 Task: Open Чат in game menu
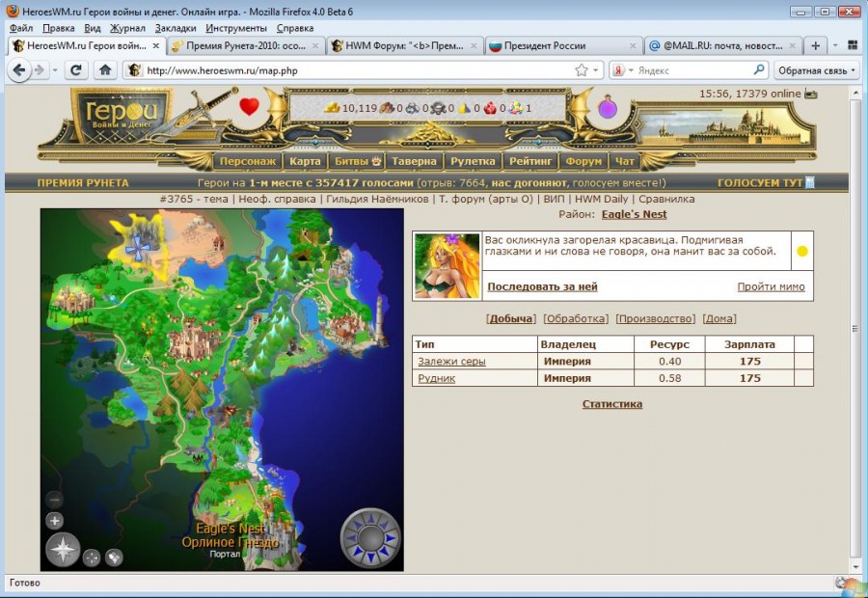pos(624,161)
